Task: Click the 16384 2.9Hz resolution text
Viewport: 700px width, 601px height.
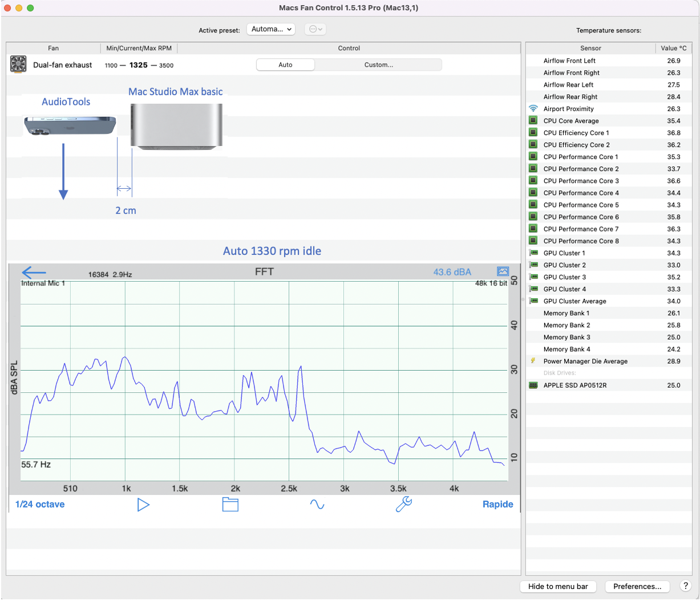Action: [110, 274]
